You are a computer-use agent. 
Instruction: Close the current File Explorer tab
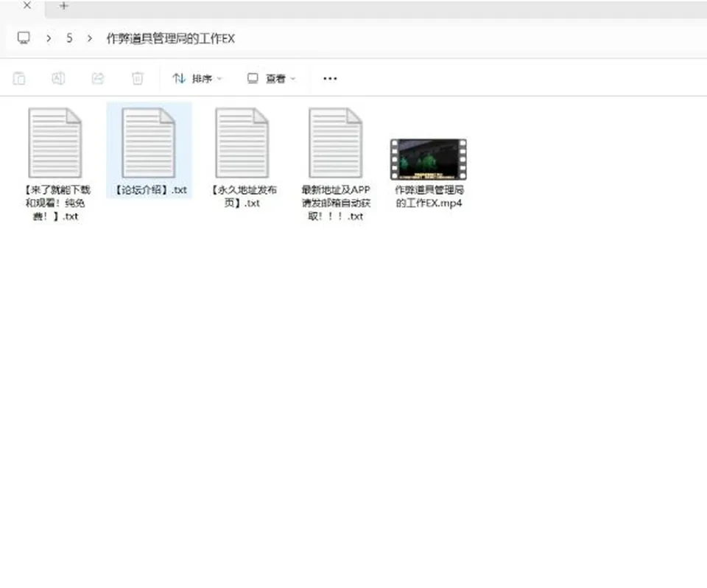(27, 5)
